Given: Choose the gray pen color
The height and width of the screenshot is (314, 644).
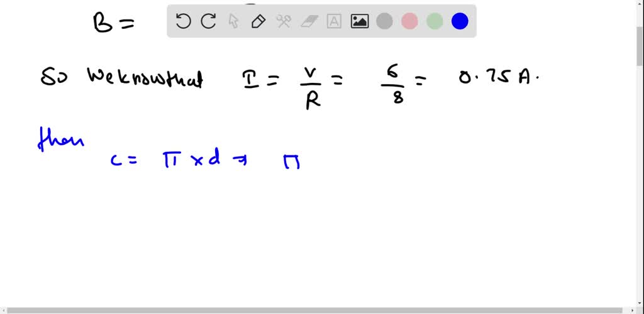Looking at the screenshot, I should point(384,21).
